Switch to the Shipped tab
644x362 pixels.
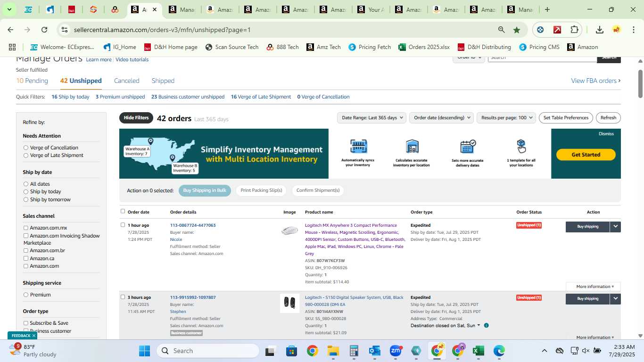(163, 81)
